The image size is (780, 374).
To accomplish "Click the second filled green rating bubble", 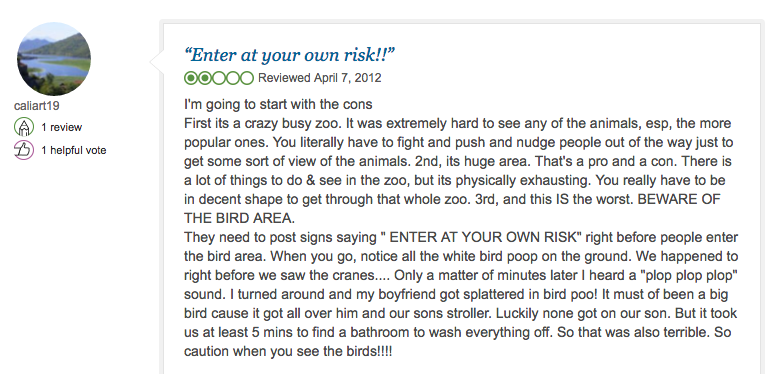I will [205, 78].
